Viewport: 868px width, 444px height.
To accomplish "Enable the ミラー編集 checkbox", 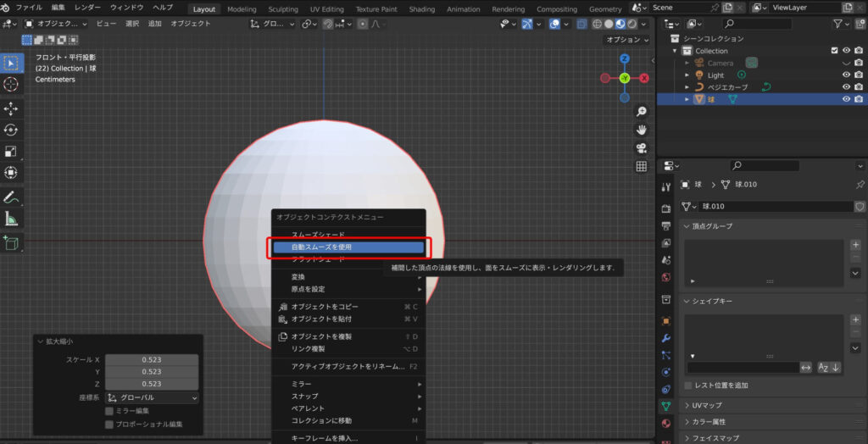I will tap(108, 411).
